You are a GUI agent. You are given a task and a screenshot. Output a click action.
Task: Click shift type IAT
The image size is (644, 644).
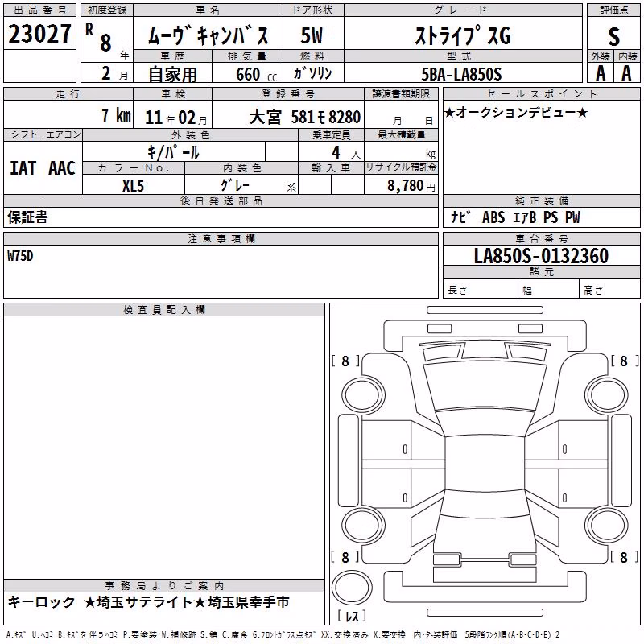(23, 168)
